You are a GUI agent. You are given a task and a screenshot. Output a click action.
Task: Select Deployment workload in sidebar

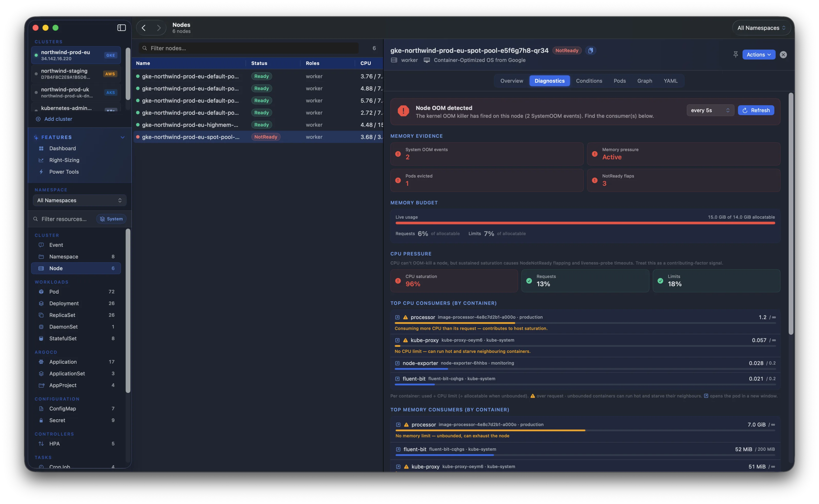pos(76,303)
